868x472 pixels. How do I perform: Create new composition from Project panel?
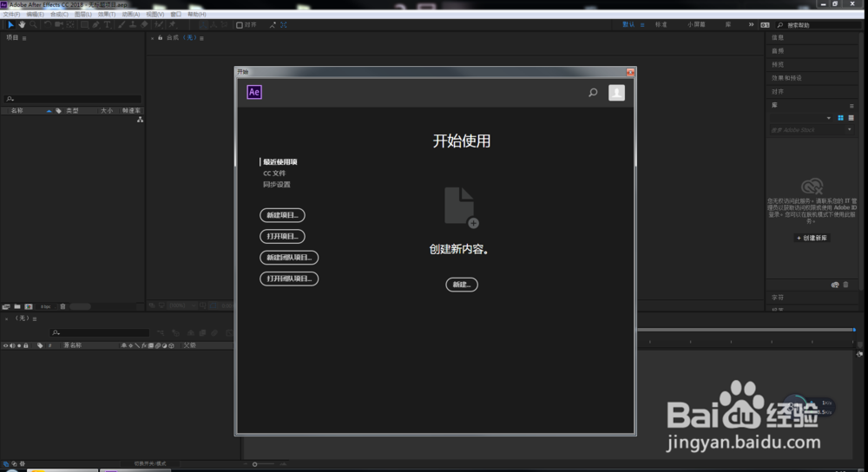[x=29, y=306]
